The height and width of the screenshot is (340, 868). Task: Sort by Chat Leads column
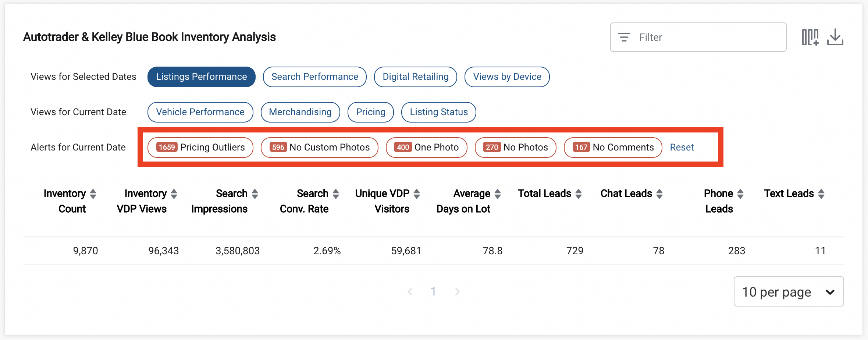pos(659,194)
